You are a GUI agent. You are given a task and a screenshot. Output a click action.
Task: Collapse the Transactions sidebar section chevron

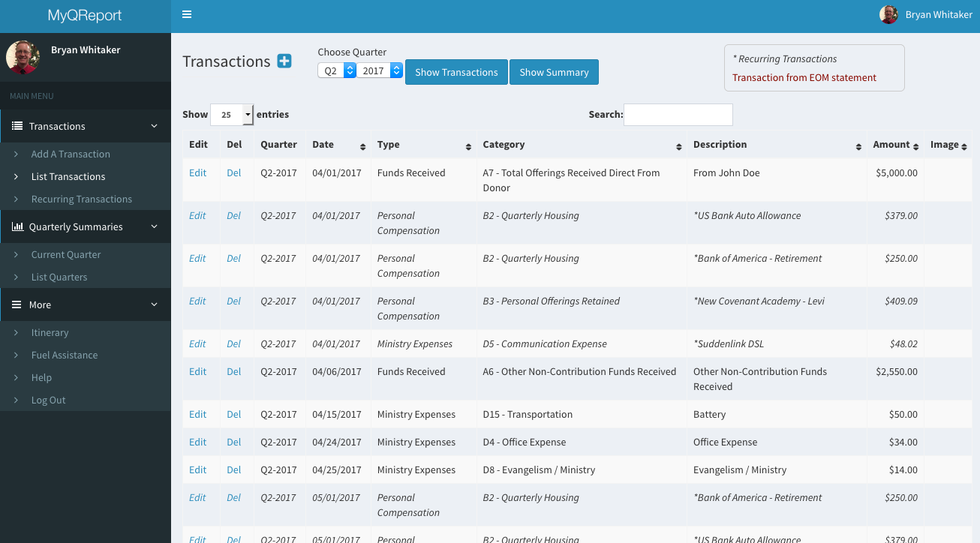tap(155, 126)
